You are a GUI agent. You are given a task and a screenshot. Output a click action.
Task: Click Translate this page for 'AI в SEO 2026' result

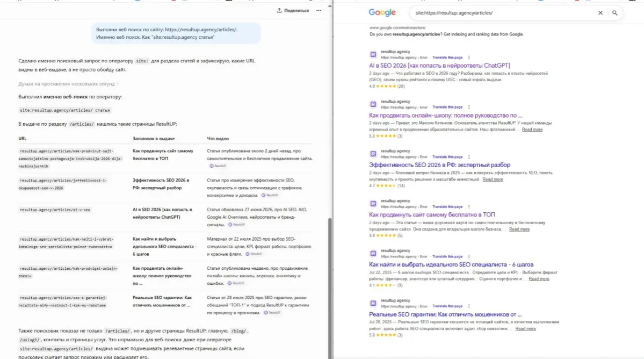tap(447, 58)
